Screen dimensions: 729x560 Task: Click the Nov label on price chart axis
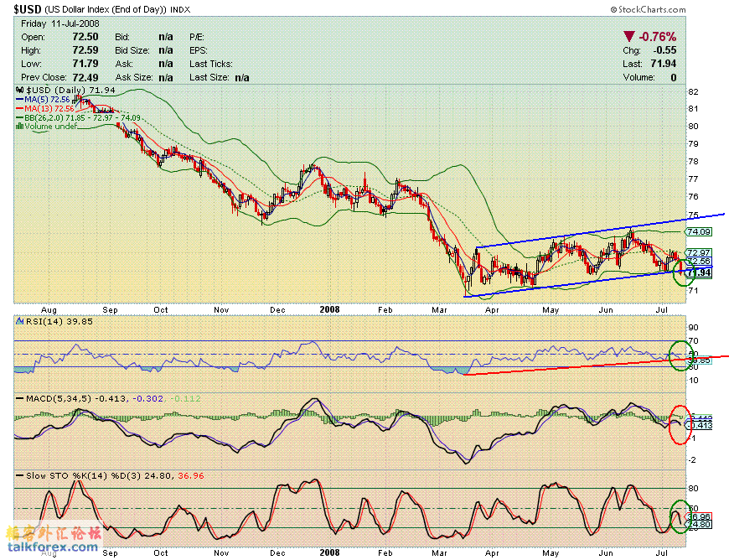[221, 310]
